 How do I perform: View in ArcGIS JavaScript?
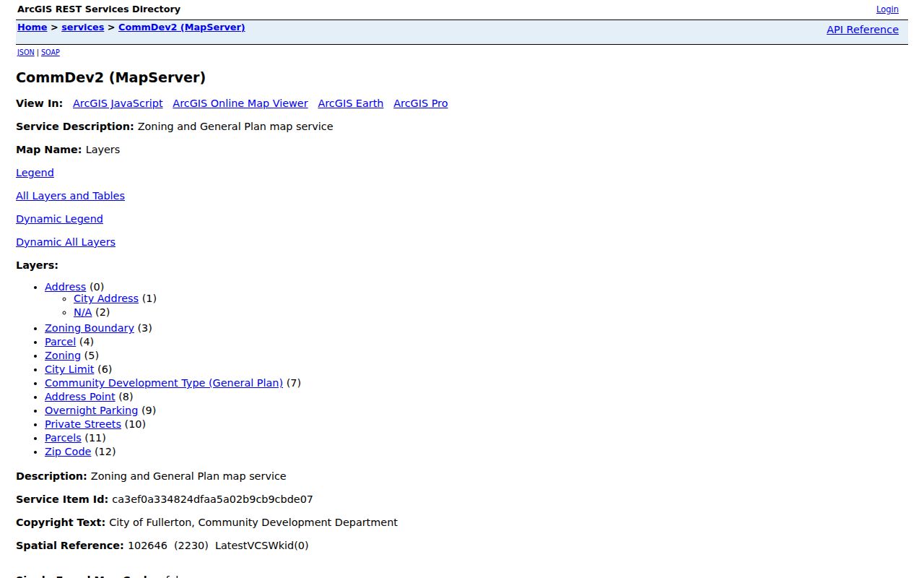pyautogui.click(x=118, y=103)
